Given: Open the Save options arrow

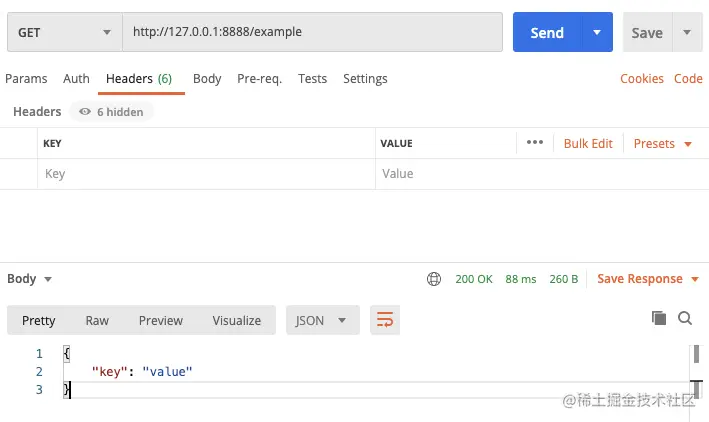Looking at the screenshot, I should tap(687, 33).
